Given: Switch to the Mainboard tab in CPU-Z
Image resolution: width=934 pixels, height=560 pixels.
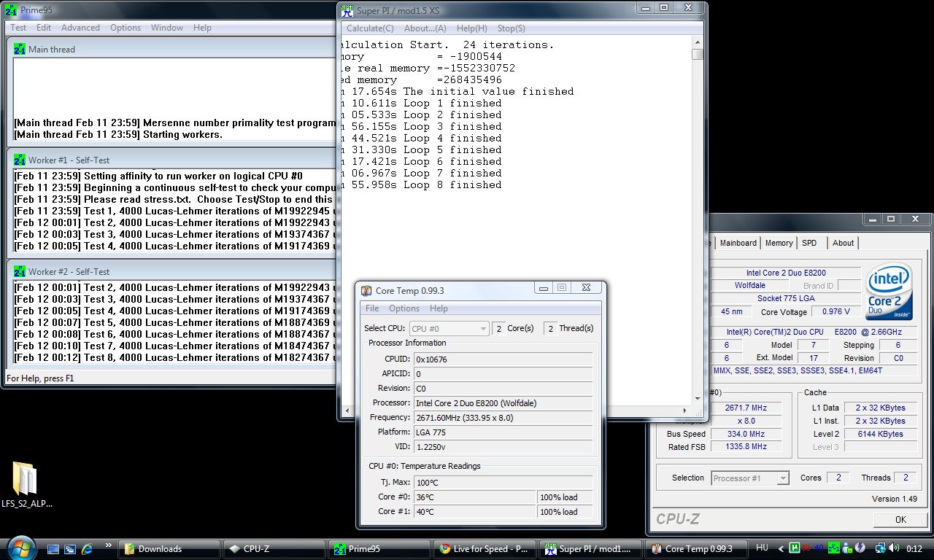Looking at the screenshot, I should pos(738,243).
